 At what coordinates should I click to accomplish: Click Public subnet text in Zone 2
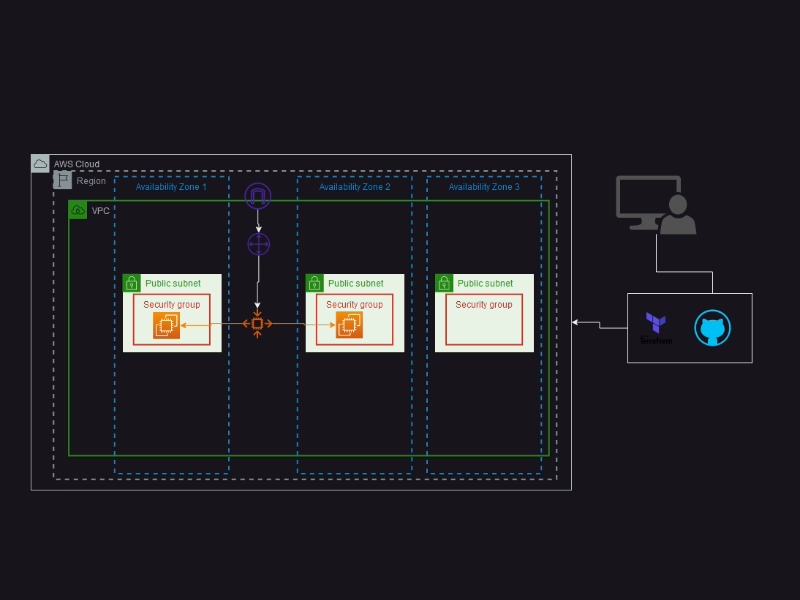coord(356,283)
